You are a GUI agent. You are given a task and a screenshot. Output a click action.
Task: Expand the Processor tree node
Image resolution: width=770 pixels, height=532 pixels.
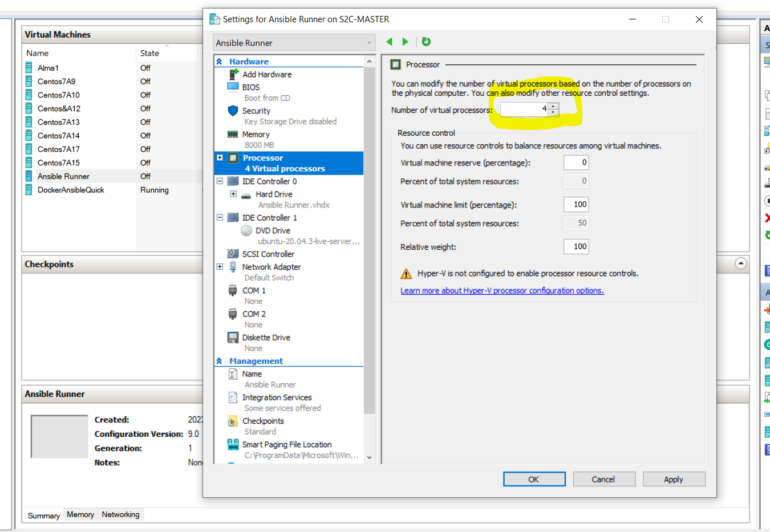click(x=220, y=157)
